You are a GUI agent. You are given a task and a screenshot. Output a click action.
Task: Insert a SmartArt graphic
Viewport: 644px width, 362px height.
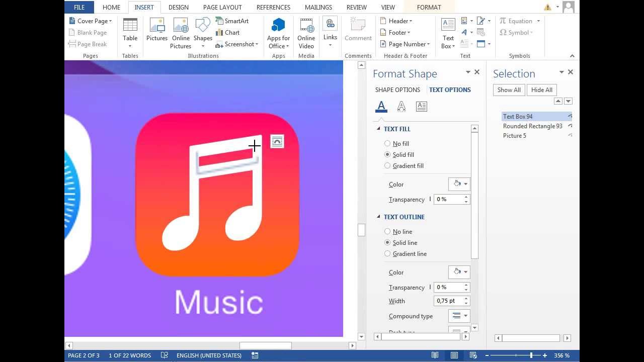[232, 21]
